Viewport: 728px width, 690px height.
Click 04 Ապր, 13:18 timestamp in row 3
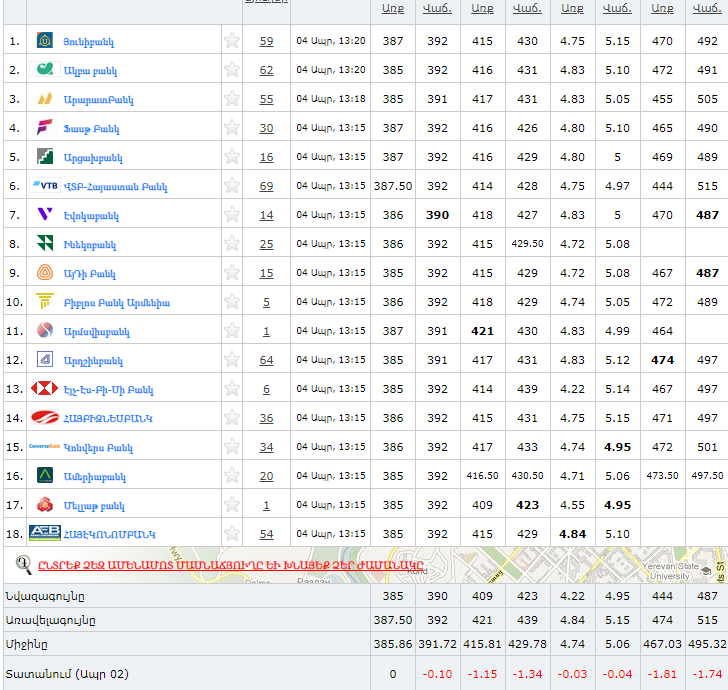click(331, 99)
